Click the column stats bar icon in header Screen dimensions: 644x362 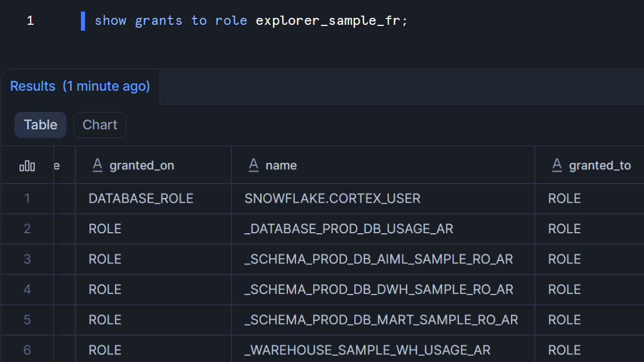coord(27,166)
